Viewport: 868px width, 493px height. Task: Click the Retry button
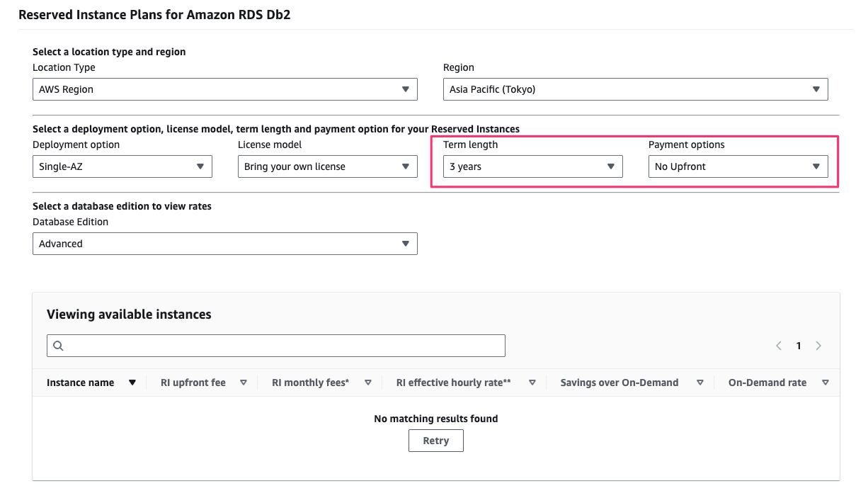436,441
